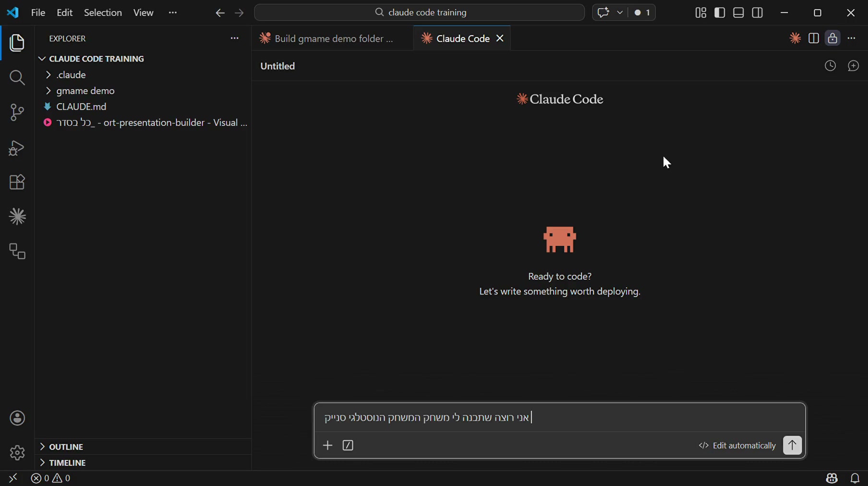Open the Selection menu
The height and width of the screenshot is (486, 868).
(103, 13)
